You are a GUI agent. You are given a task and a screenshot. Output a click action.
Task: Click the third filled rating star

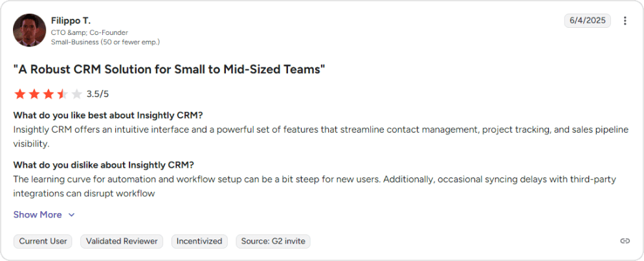48,94
